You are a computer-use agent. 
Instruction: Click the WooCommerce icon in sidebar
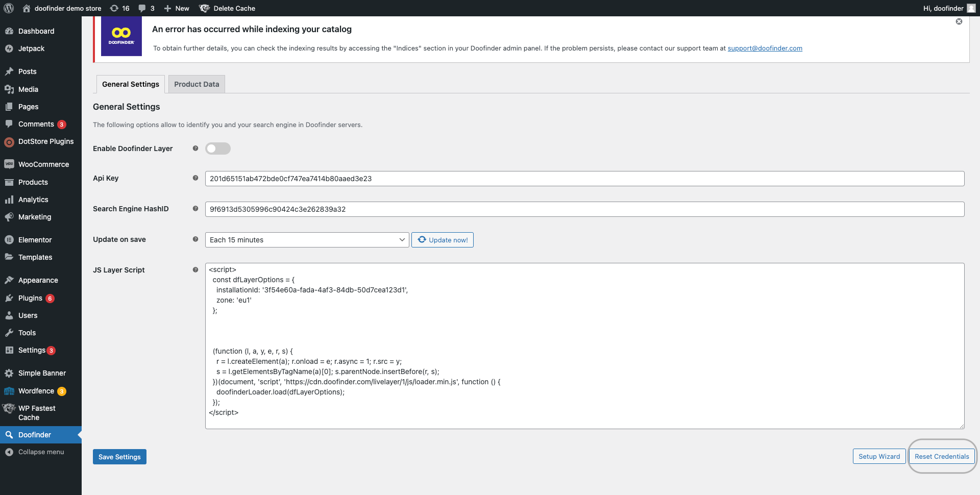[x=9, y=164]
